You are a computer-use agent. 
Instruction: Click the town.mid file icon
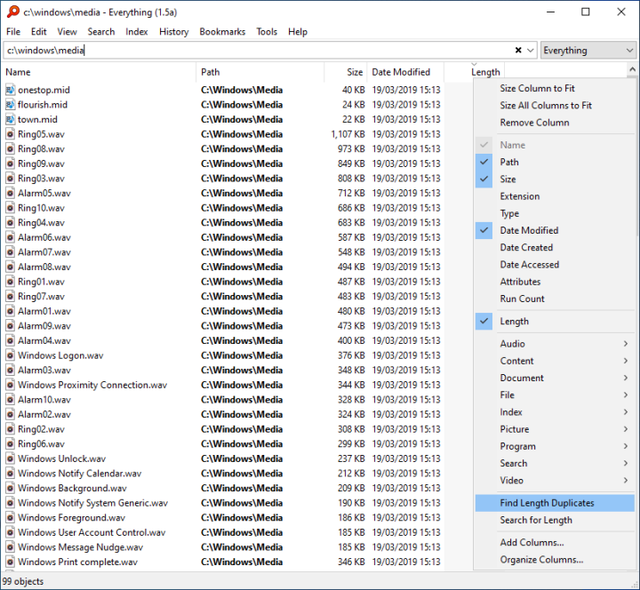[10, 119]
